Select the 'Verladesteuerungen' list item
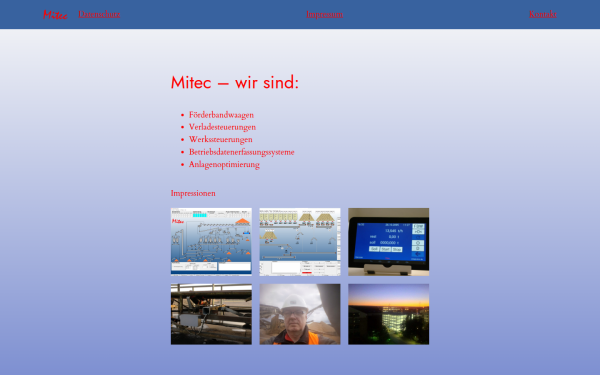 pyautogui.click(x=222, y=127)
